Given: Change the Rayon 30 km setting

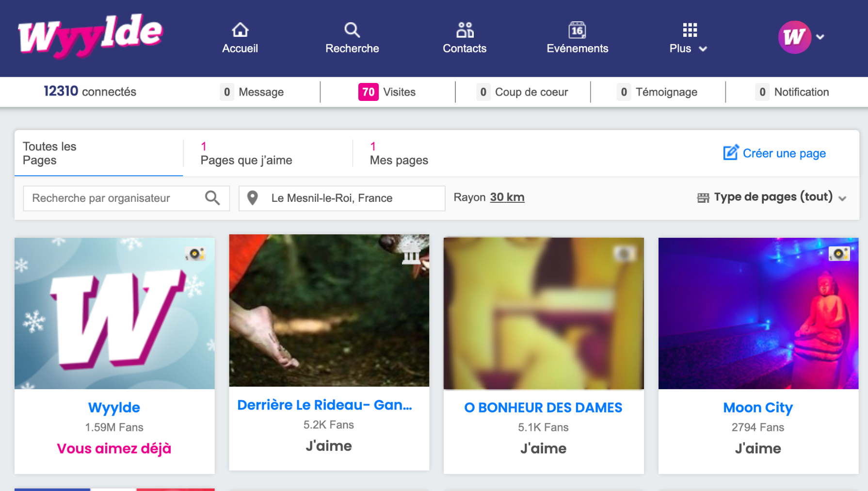Looking at the screenshot, I should click(x=507, y=197).
